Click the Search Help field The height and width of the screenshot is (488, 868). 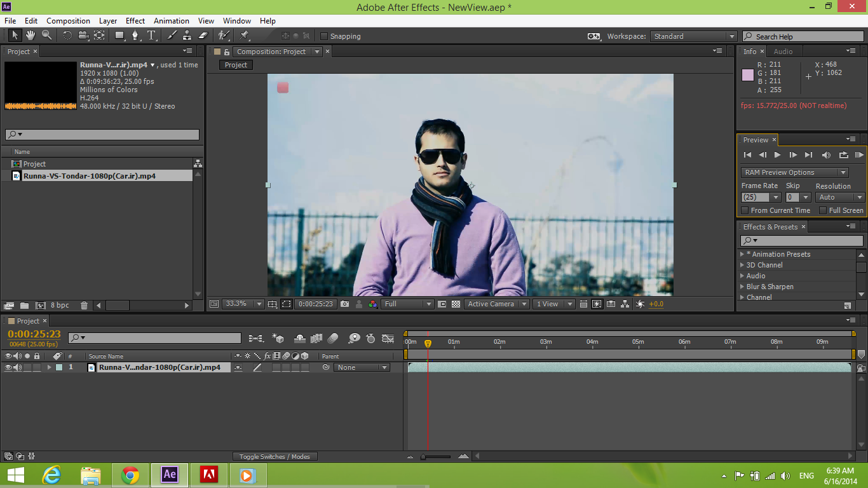point(803,36)
